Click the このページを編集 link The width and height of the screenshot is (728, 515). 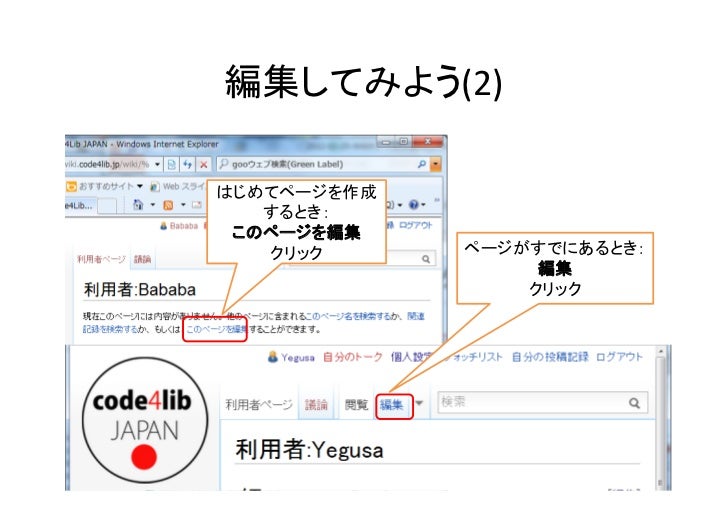(x=215, y=329)
